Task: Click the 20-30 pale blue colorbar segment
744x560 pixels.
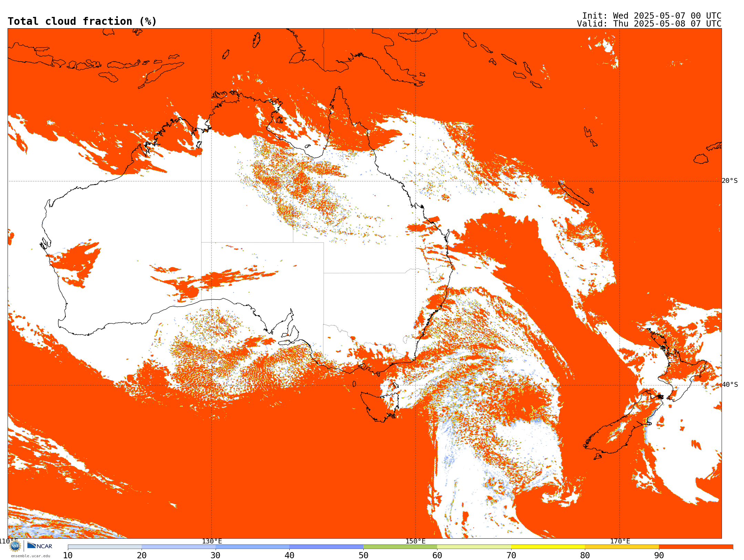Action: [x=178, y=547]
